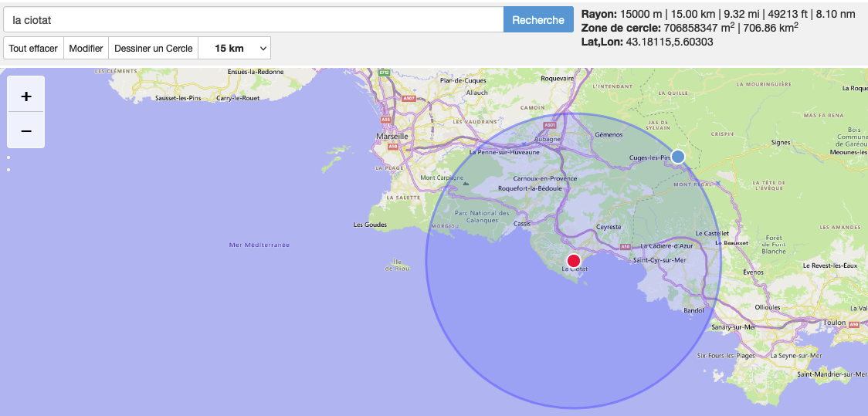
Task: Click the blue radius handle near Cuges-les-Pins
Action: coord(677,157)
